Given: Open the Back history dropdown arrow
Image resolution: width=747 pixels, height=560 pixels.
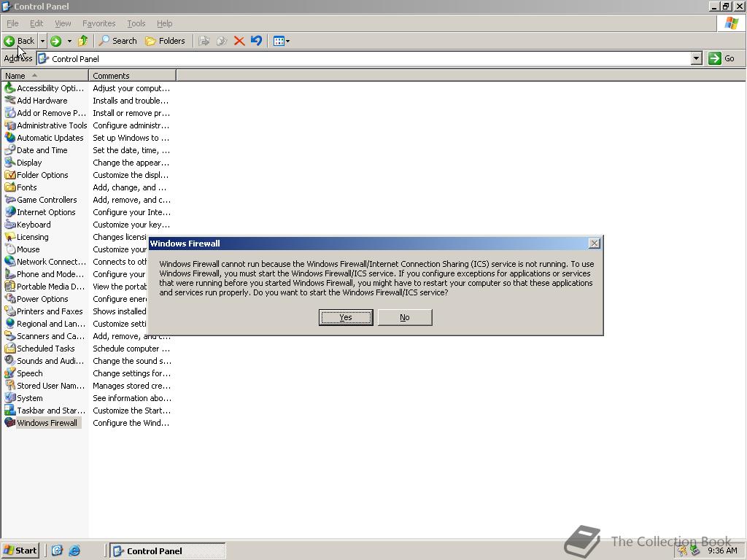Looking at the screenshot, I should tap(42, 41).
